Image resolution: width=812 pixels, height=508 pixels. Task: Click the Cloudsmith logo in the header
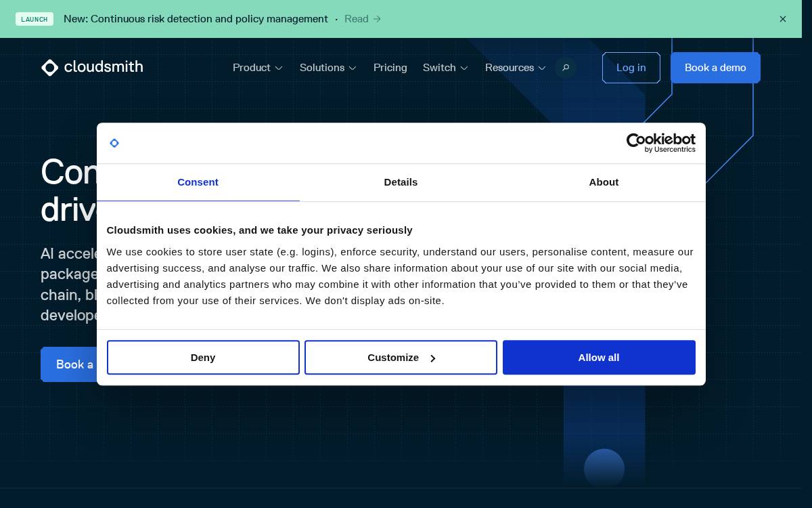92,67
